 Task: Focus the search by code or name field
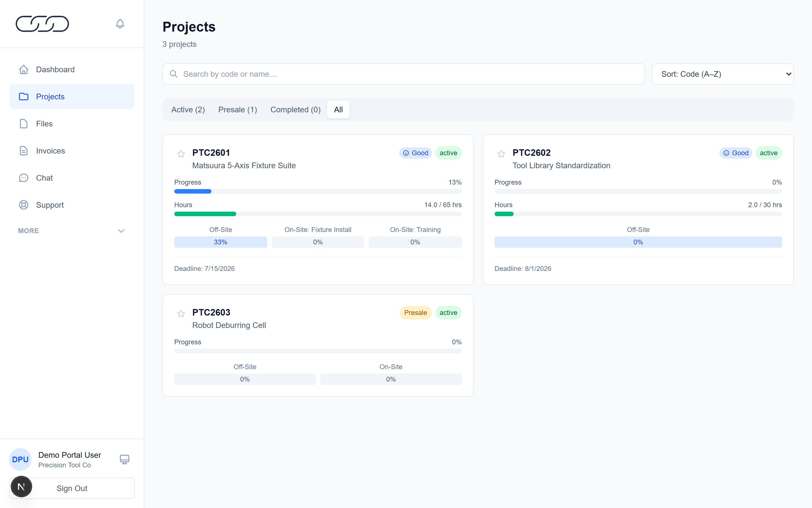click(403, 74)
